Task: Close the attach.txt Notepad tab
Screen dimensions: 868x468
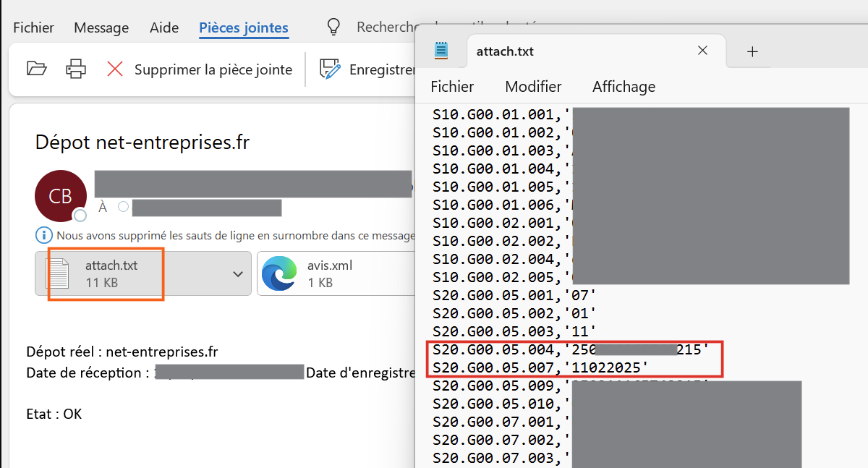Action: coord(702,51)
